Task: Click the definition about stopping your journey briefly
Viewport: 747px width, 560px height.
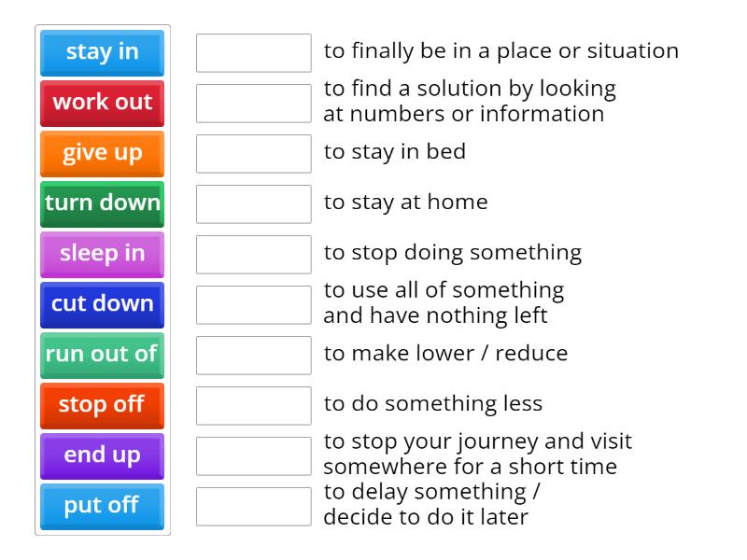Action: click(476, 454)
